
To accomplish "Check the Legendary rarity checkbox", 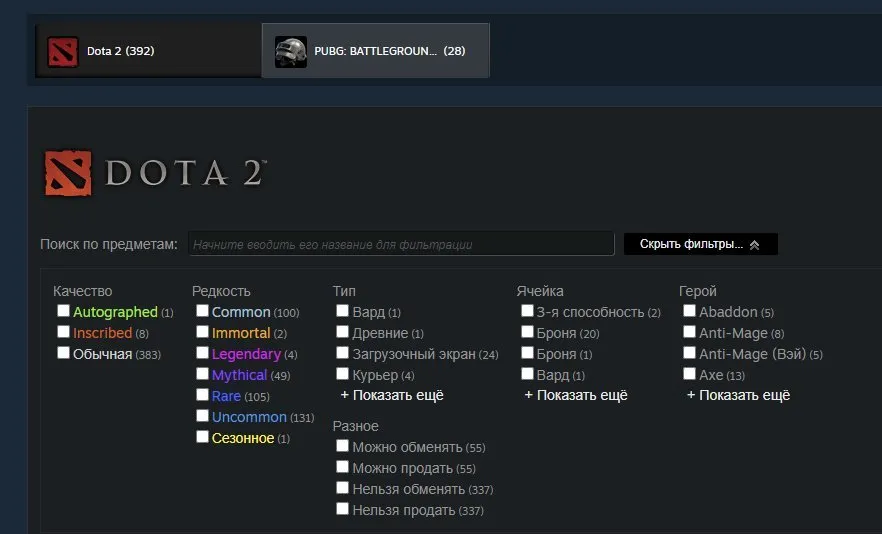I will click(x=202, y=352).
